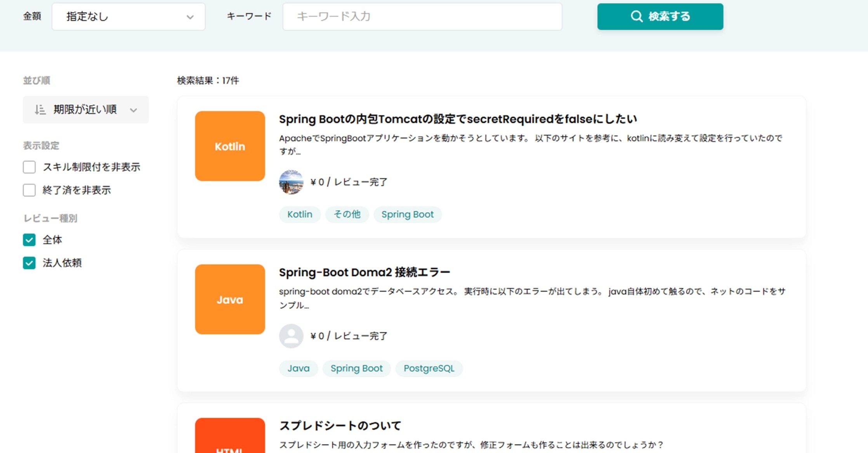Click the HTML thumbnail tile
Image resolution: width=868 pixels, height=453 pixels.
pyautogui.click(x=230, y=436)
